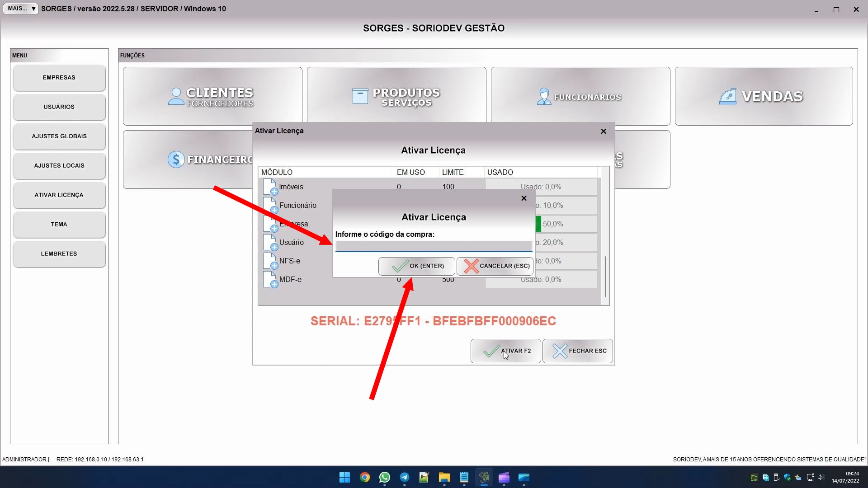Confirm with the OK (ENTER) button
Viewport: 868px width, 488px height.
[416, 266]
